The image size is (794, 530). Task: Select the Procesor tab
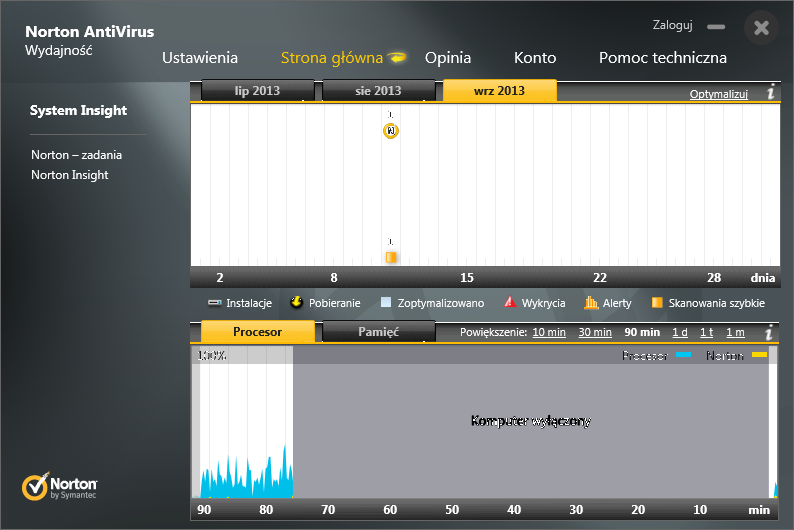coord(257,332)
